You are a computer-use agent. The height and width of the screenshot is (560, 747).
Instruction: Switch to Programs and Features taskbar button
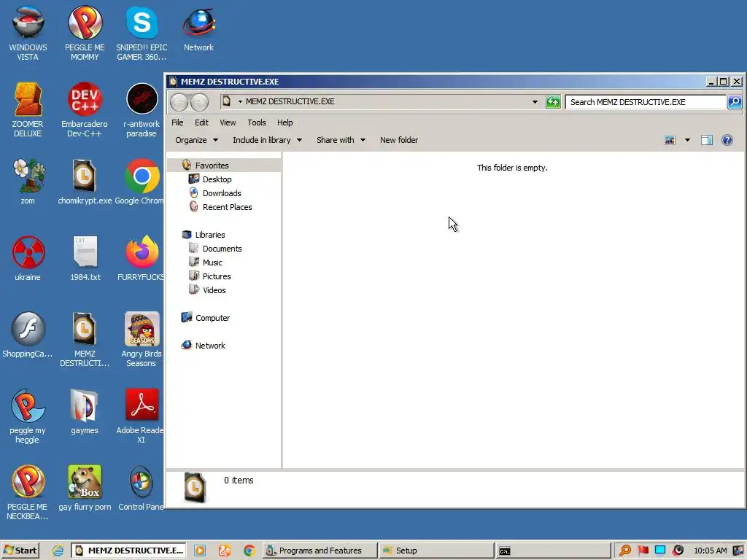pyautogui.click(x=320, y=551)
